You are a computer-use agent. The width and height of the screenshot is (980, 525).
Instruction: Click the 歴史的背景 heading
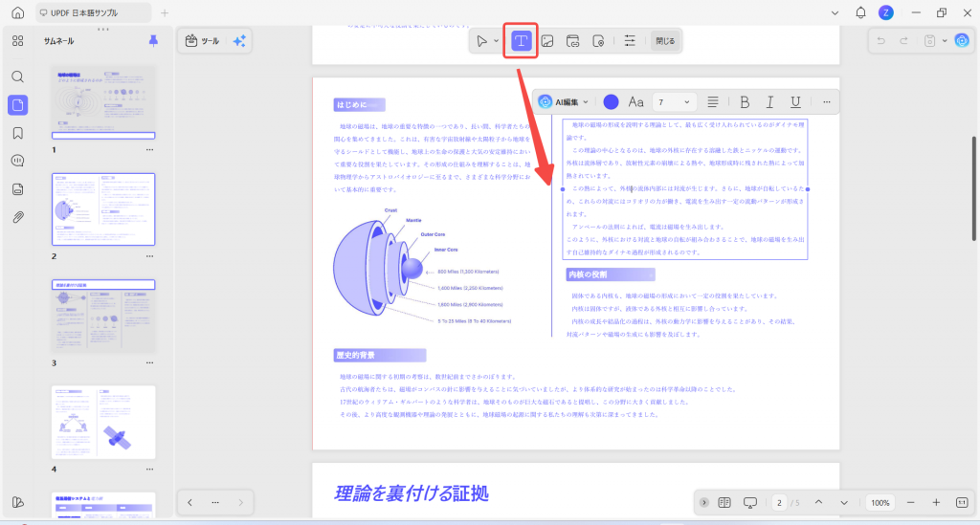tap(379, 355)
